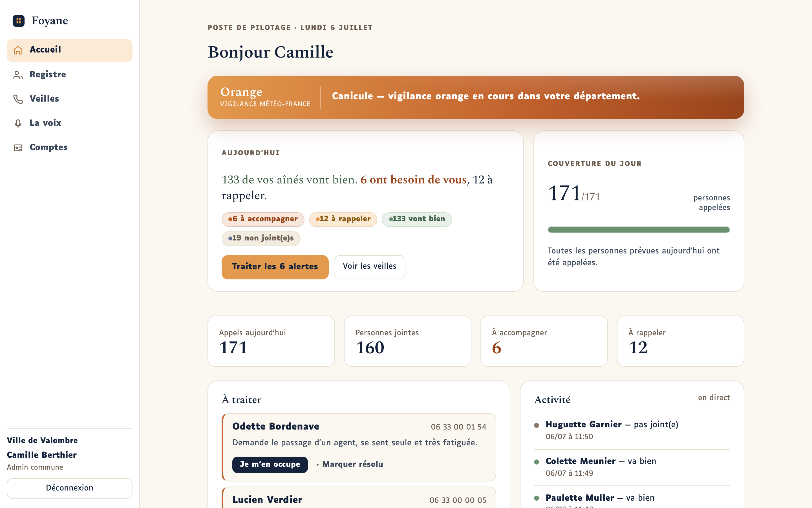Click the 171/171 coverage count

coord(574,194)
